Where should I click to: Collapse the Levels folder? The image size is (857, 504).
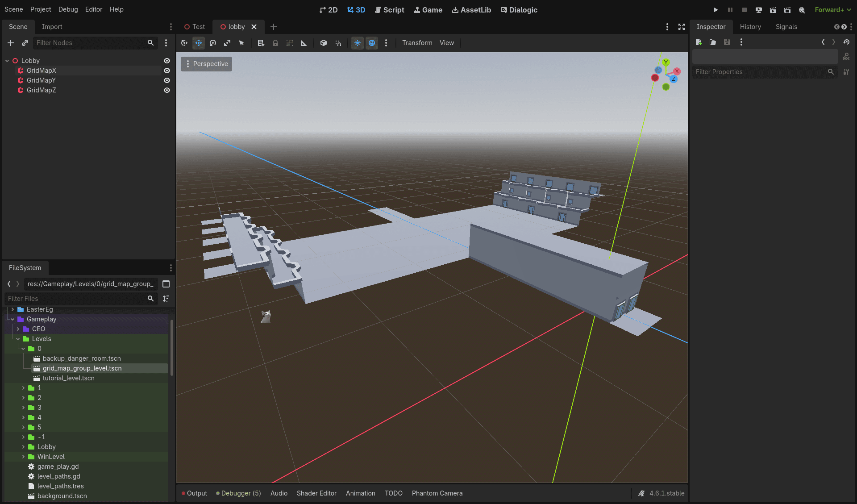point(18,339)
